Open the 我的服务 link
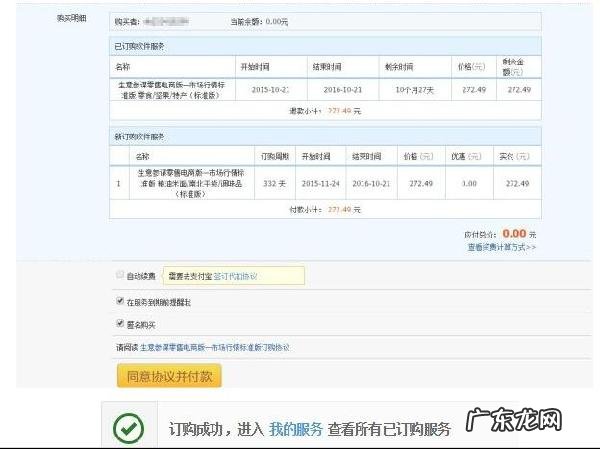Image resolution: width=600 pixels, height=449 pixels. 296,429
